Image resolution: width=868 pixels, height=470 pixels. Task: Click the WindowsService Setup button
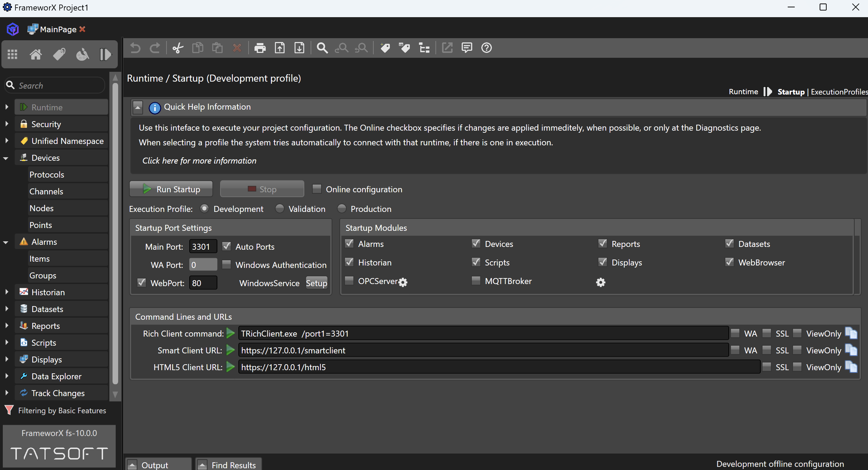pyautogui.click(x=317, y=283)
